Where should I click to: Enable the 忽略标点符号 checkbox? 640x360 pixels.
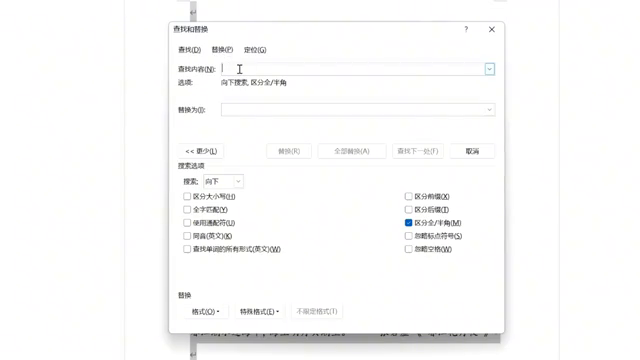tap(409, 236)
